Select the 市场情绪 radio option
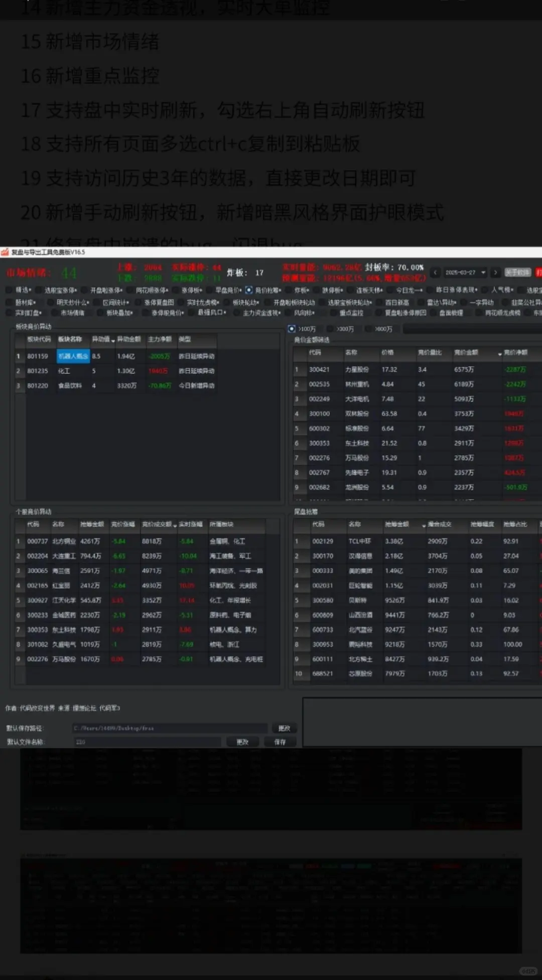This screenshot has width=542, height=980. 69,313
